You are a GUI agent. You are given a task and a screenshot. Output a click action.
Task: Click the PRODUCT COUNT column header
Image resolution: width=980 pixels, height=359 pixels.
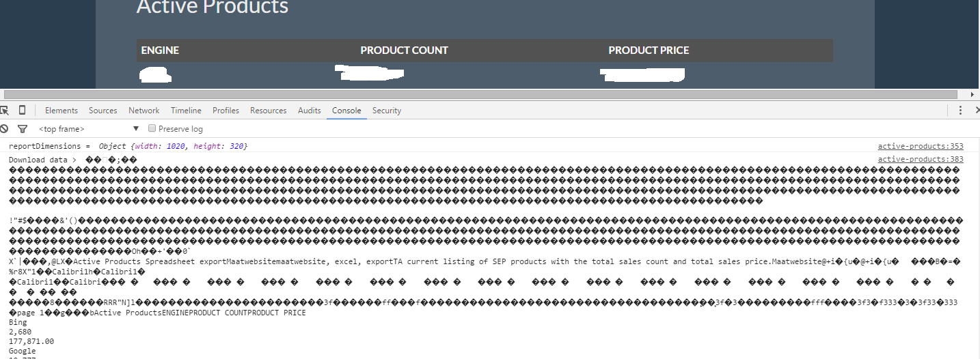pos(405,51)
